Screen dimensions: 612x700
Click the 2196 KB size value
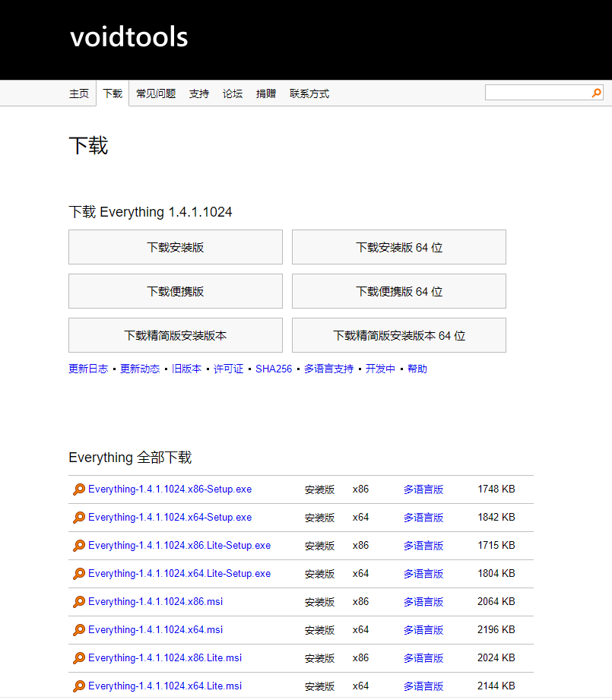tap(496, 630)
